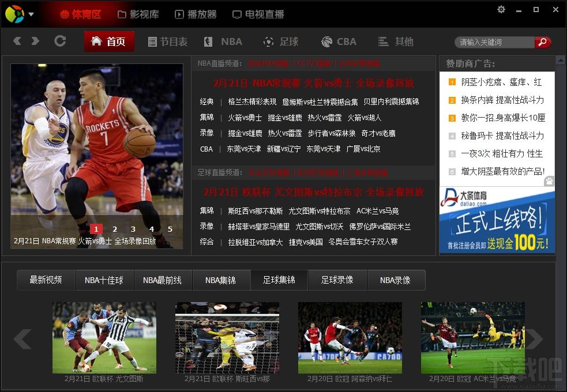Open the CBA section
Screen dimensions: 567x392
coord(339,42)
